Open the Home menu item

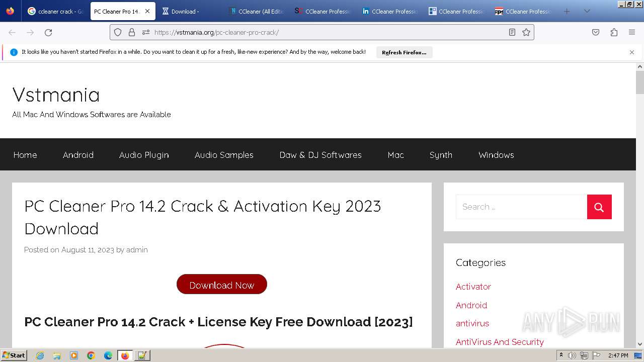point(25,155)
